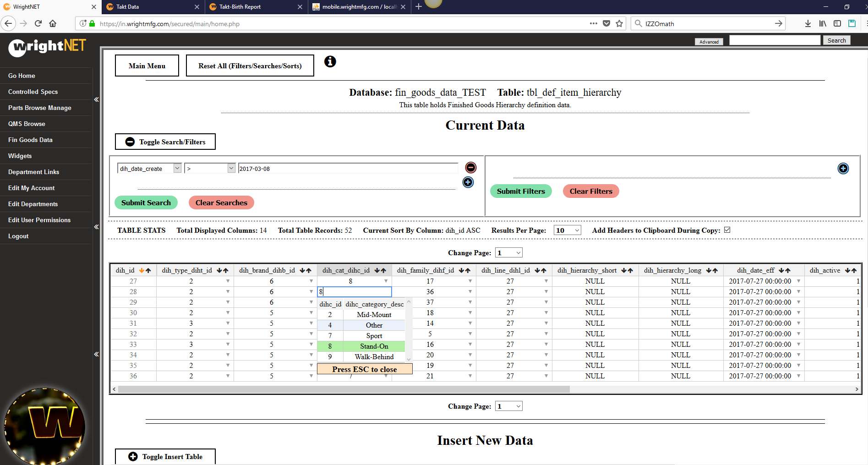Open page actions three-dot menu
This screenshot has width=868, height=465.
click(x=594, y=23)
